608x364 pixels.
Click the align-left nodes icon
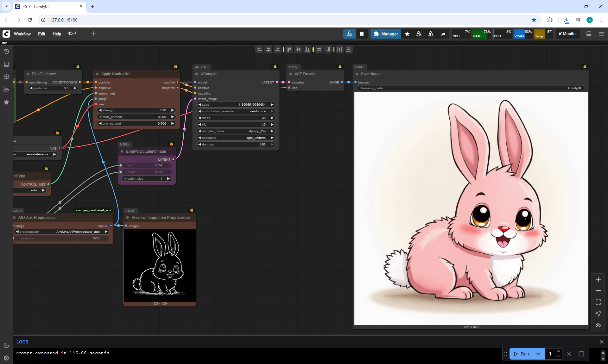259,49
